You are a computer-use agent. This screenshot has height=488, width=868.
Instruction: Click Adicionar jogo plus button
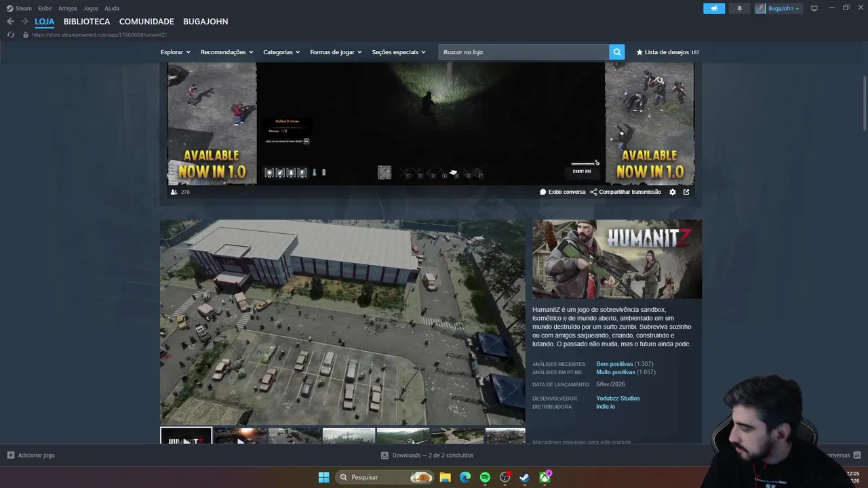tap(31, 455)
